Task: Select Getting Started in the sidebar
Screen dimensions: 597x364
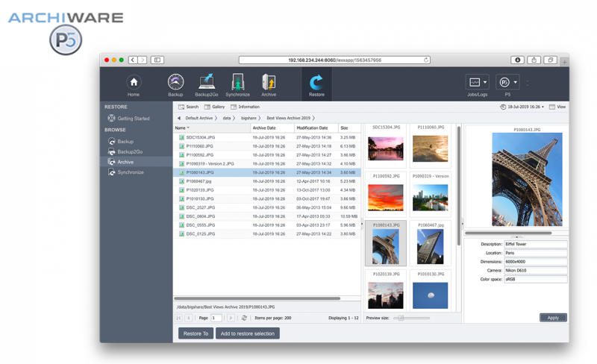Action: click(133, 118)
